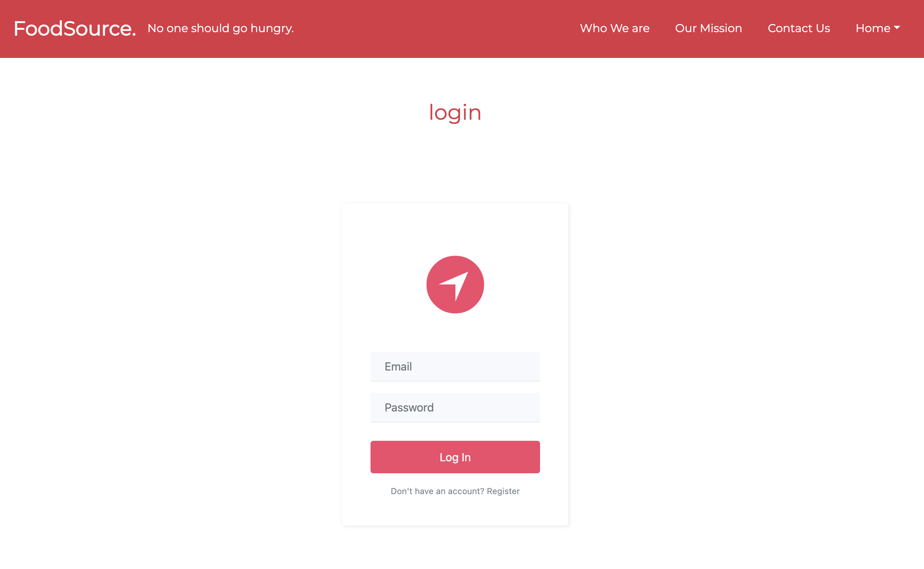This screenshot has width=924, height=569.
Task: Click the 'Log In' label on the pink button
Action: [x=455, y=457]
